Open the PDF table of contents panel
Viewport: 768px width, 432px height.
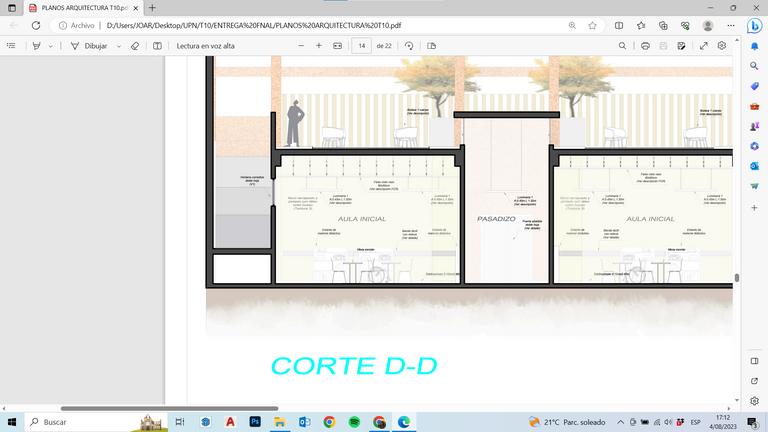[11, 46]
